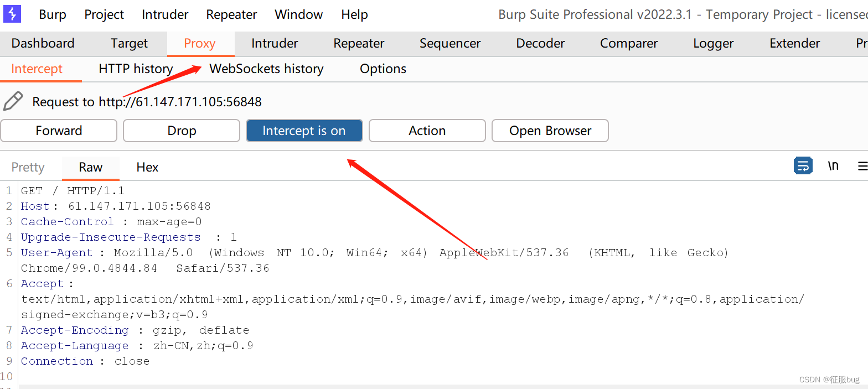
Task: Toggle the \n non-printable characters button
Action: point(833,165)
